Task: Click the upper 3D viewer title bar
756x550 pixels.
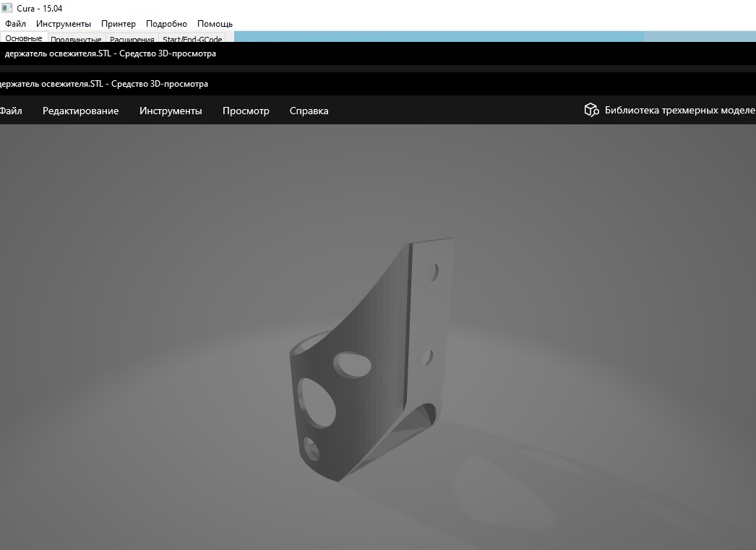Action: (378, 53)
